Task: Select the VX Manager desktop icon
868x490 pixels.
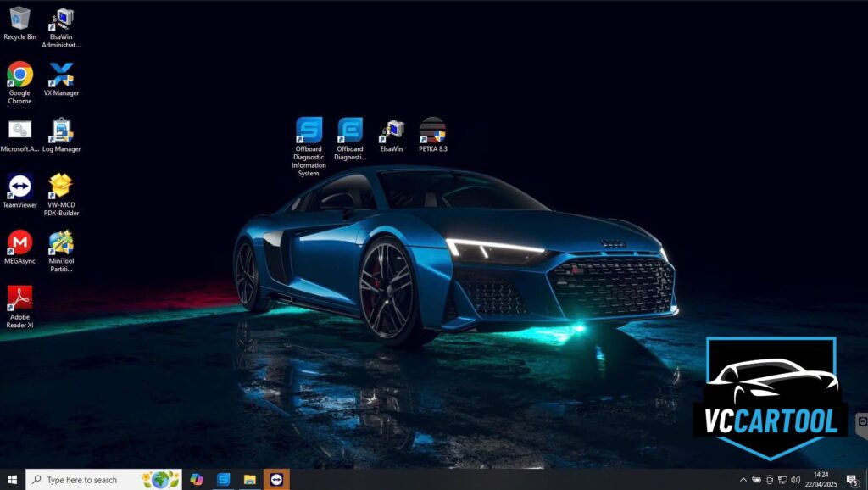Action: [x=61, y=75]
